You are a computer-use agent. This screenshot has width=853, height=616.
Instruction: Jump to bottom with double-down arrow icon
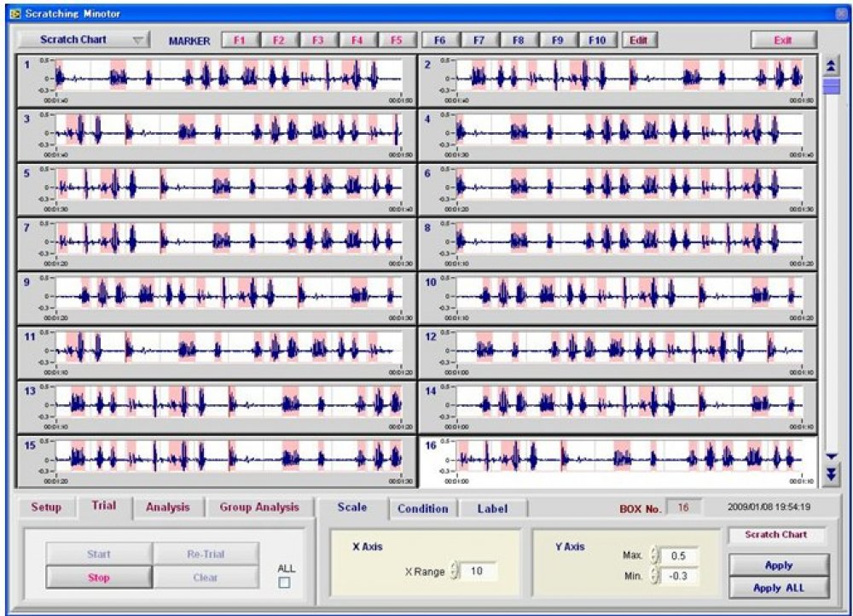(x=831, y=475)
